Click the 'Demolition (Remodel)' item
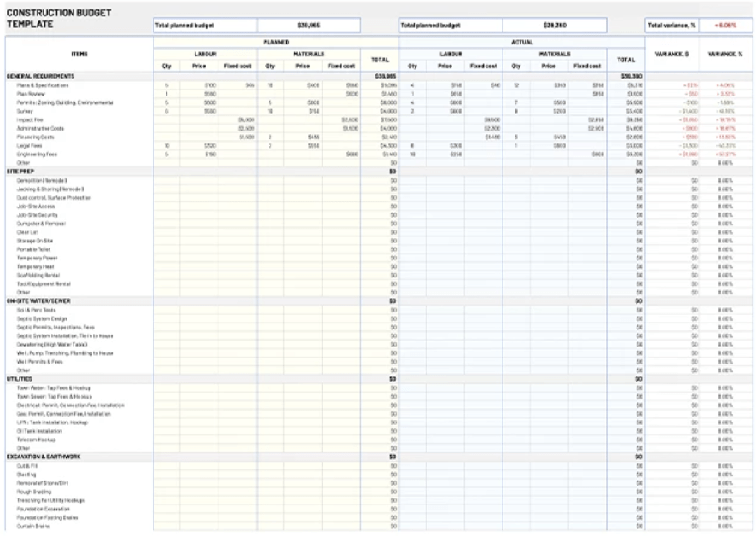This screenshot has width=756, height=536. 42,180
